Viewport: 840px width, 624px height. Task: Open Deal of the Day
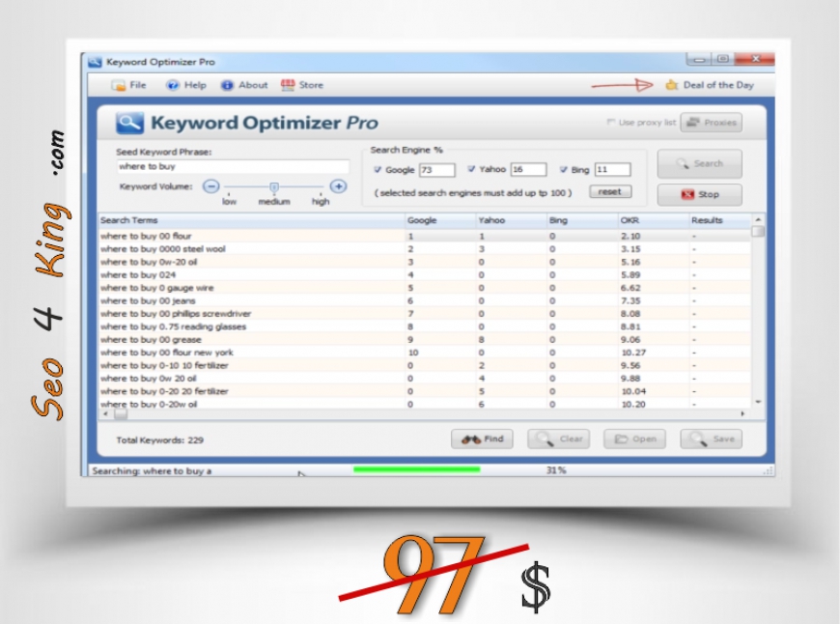(x=710, y=85)
